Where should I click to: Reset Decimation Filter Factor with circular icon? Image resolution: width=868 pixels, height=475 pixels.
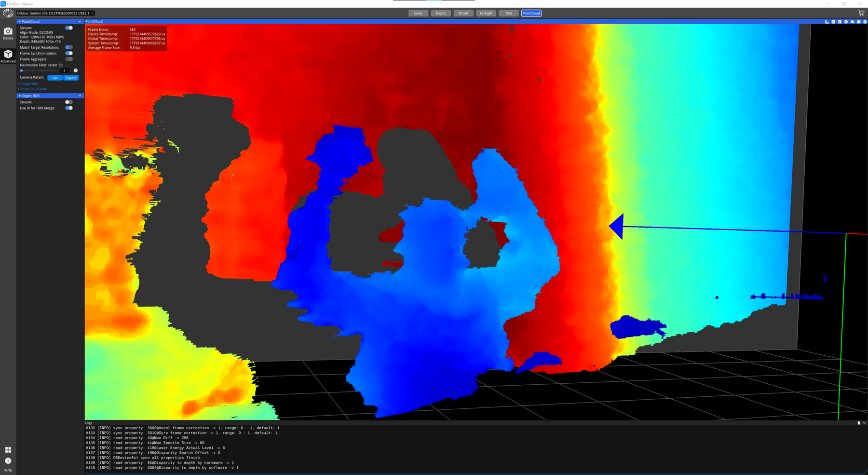point(76,70)
